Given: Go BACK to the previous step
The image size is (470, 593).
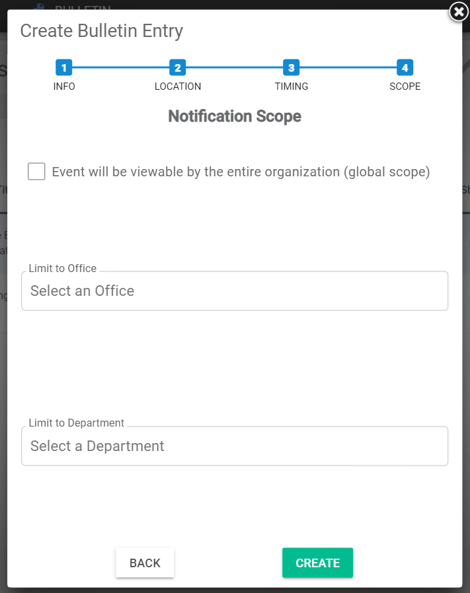Looking at the screenshot, I should [x=145, y=563].
